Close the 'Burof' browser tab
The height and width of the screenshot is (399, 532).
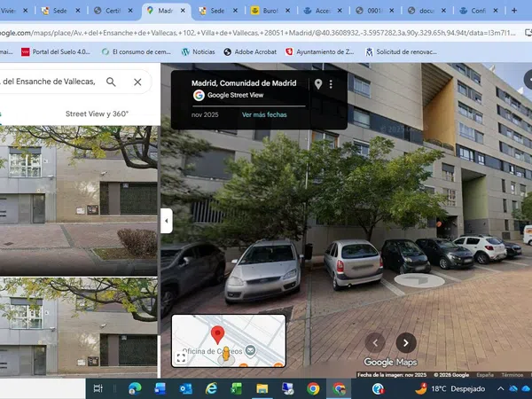tap(287, 11)
